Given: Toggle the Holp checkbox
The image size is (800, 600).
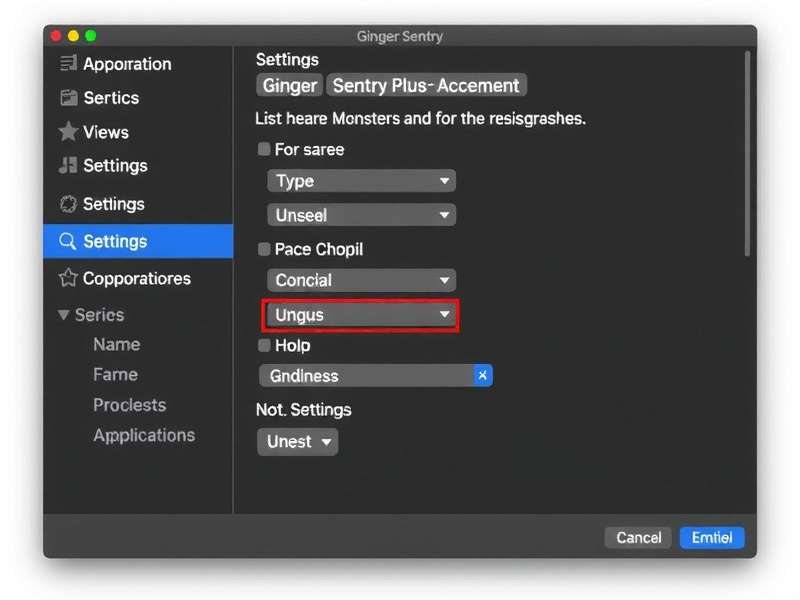Looking at the screenshot, I should pyautogui.click(x=263, y=345).
